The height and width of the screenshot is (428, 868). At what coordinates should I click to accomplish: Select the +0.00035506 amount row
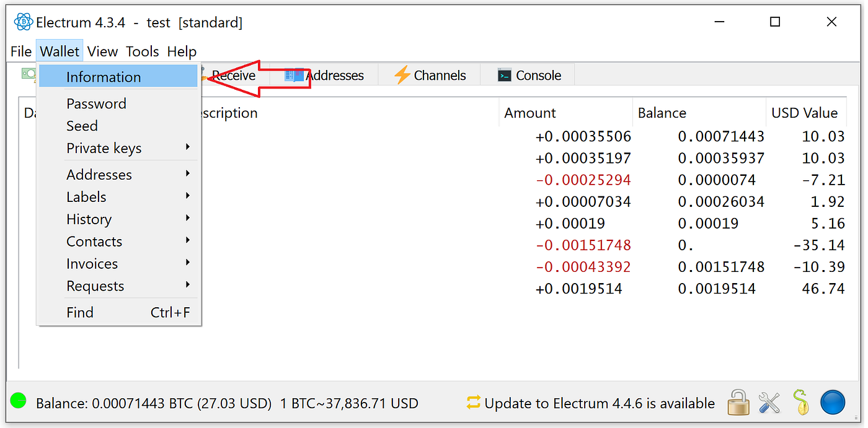[583, 136]
